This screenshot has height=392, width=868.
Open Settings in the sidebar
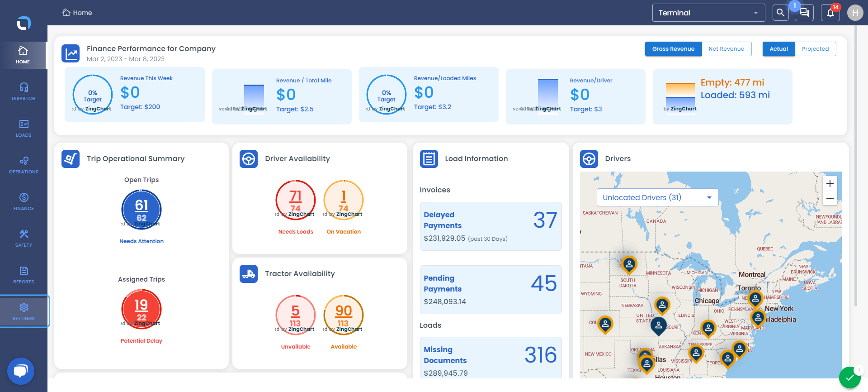click(x=24, y=311)
